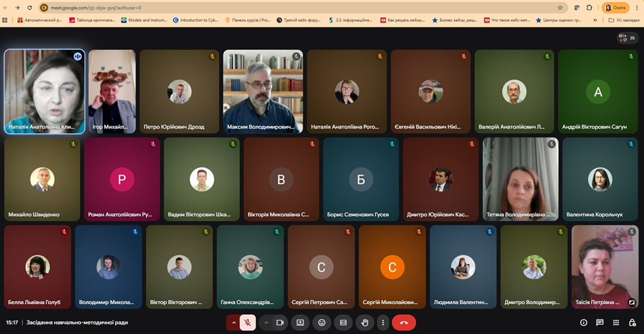Click picture-in-picture icon on Таїсія Петрівна tile

632,303
